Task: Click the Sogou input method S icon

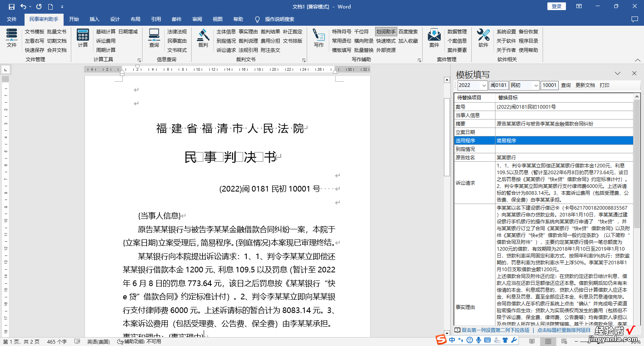Action: 441,340
